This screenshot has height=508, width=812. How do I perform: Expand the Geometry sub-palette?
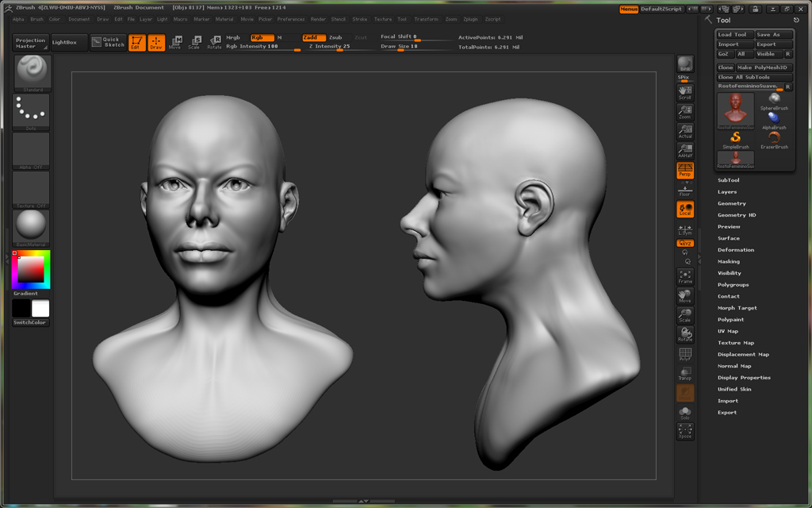click(x=732, y=204)
